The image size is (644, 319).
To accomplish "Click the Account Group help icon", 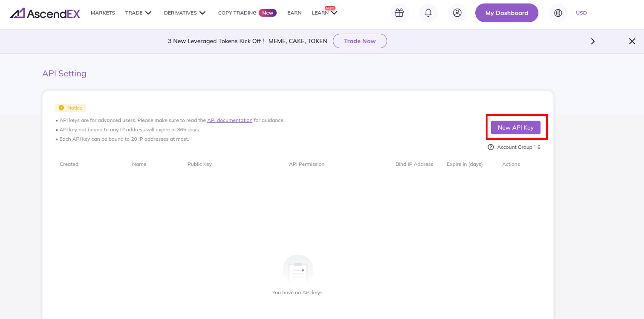I will pos(490,147).
